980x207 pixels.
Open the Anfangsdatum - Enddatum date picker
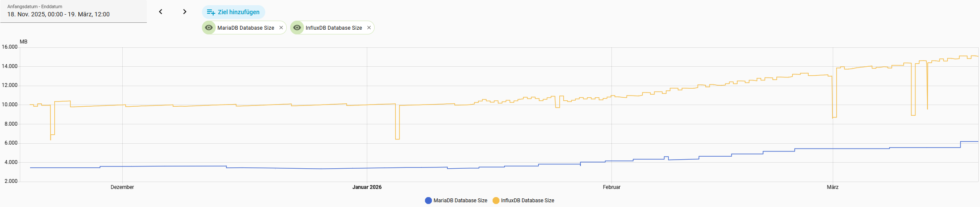(73, 11)
